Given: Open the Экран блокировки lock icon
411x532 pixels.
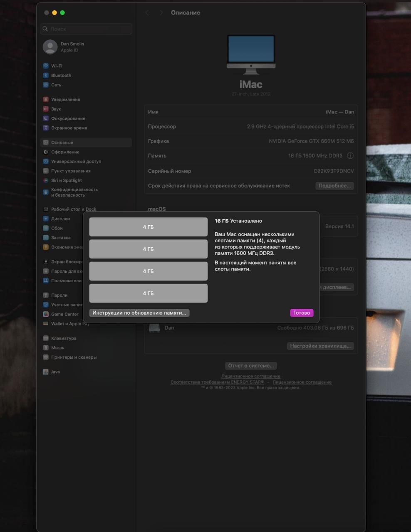Looking at the screenshot, I should (x=46, y=262).
